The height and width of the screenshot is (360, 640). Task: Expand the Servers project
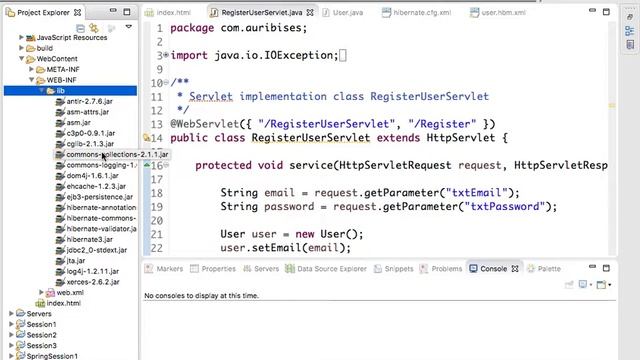tap(11, 313)
